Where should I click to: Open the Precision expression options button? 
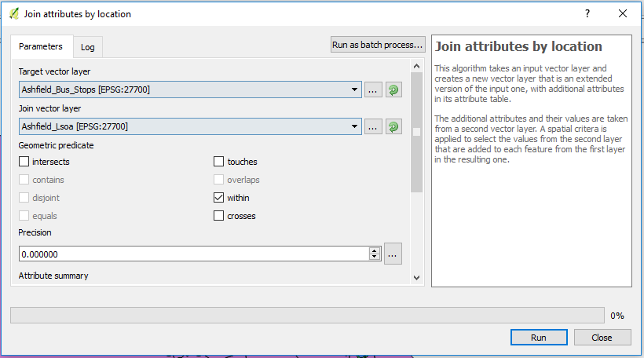393,254
